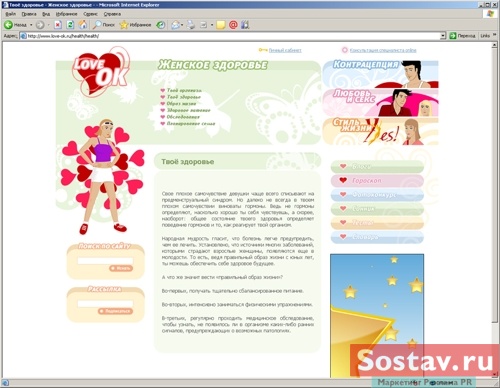Expand the Mail icon's dropdown arrow
Viewport: 500px width, 388px height.
coord(182,25)
